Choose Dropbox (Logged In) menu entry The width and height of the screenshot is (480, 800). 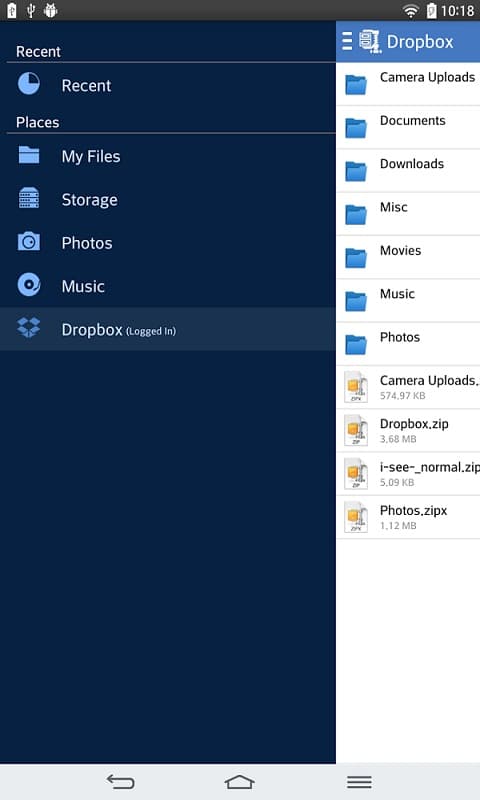point(168,329)
